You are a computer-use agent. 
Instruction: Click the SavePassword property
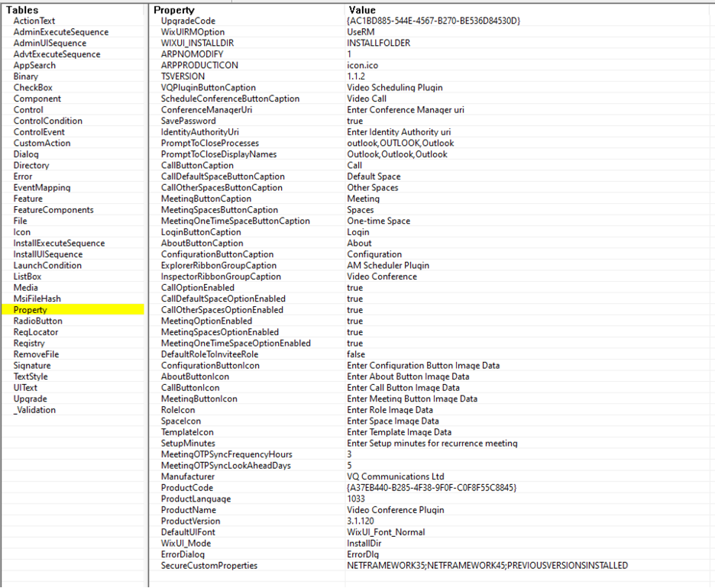tap(189, 121)
